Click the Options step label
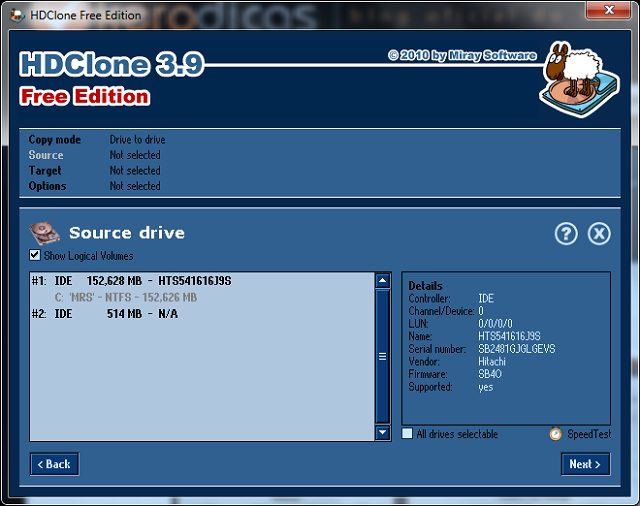 pyautogui.click(x=47, y=186)
